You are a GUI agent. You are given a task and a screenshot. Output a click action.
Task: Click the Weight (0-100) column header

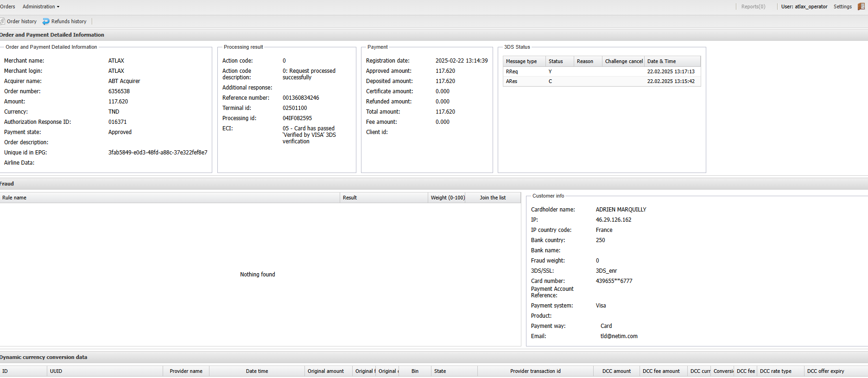447,198
